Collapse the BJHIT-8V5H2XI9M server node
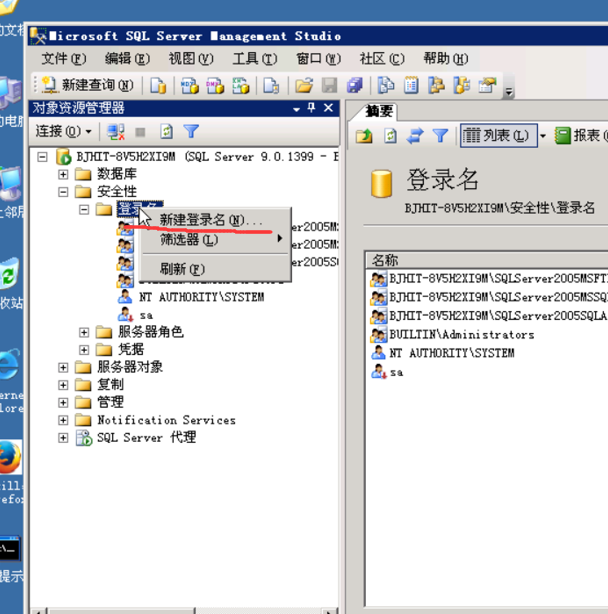 click(x=42, y=157)
